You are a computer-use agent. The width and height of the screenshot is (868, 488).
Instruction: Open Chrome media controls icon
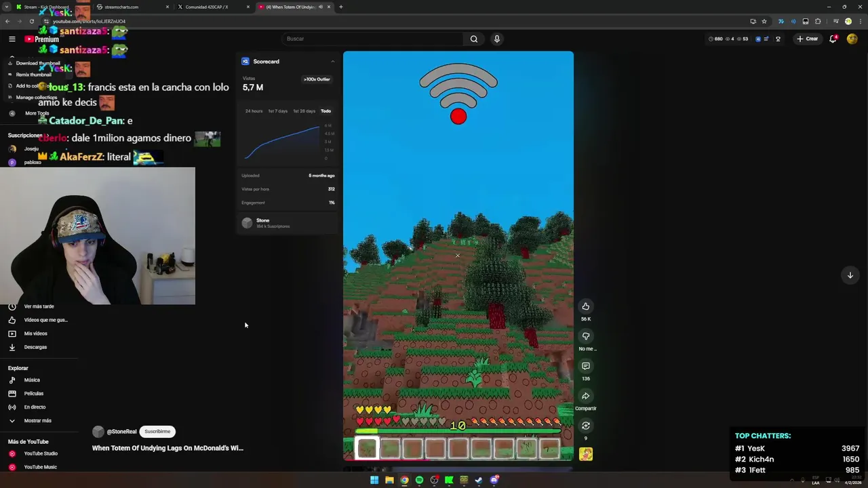tap(836, 21)
